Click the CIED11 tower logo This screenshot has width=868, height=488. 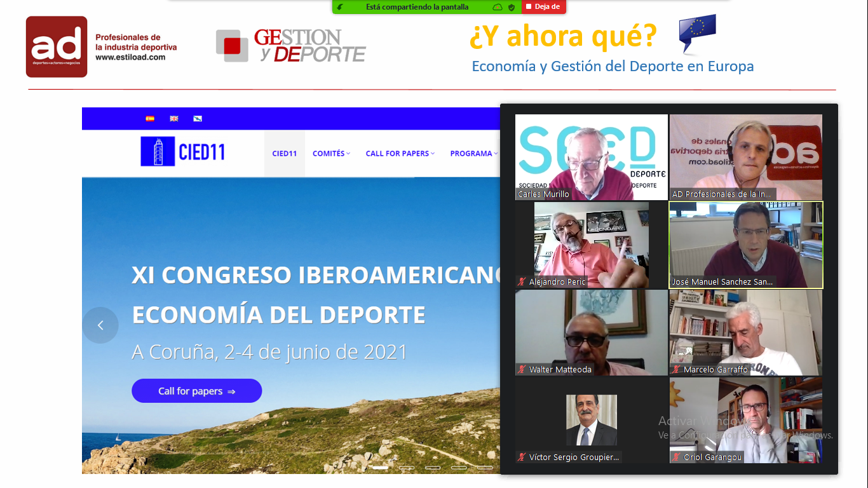coord(183,152)
